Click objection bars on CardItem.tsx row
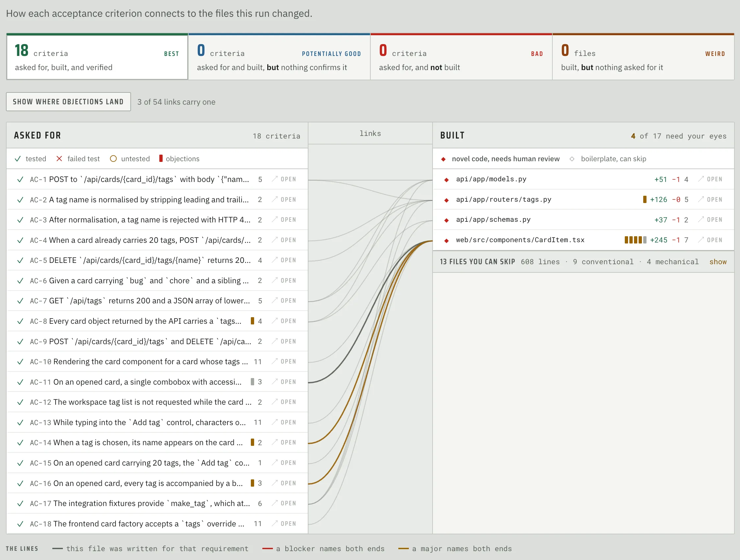Viewport: 740px width, 560px height. pyautogui.click(x=635, y=240)
